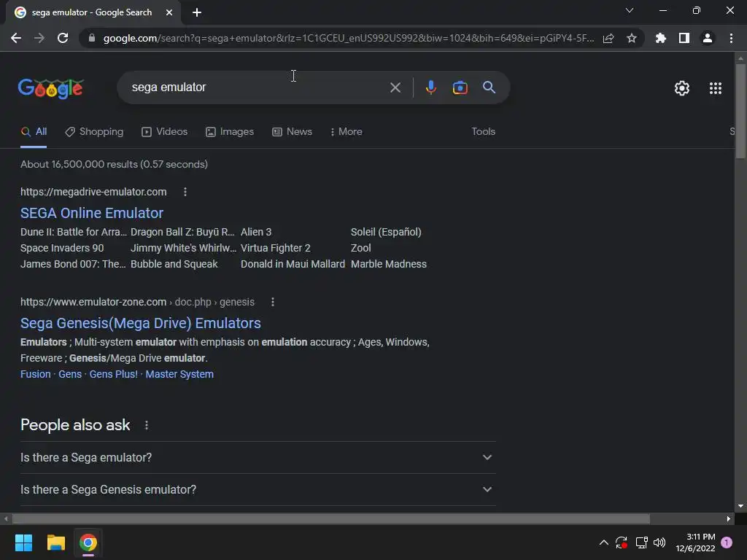
Task: Show hidden system tray icons
Action: pos(603,542)
